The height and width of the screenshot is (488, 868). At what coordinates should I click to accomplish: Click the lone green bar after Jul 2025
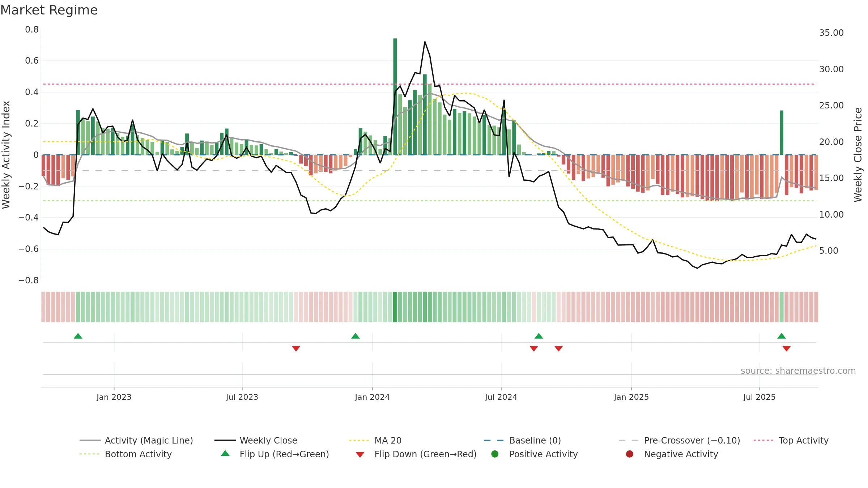tap(781, 133)
